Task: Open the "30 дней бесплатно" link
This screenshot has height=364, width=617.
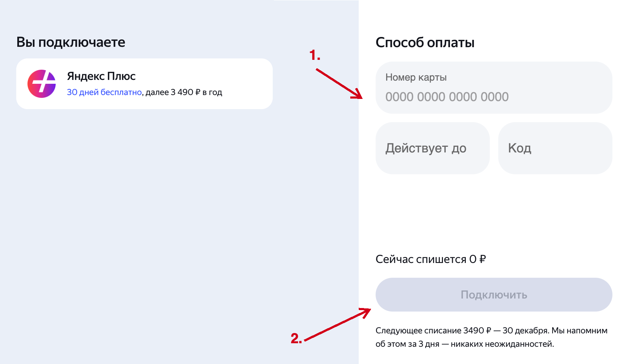Action: [x=104, y=92]
